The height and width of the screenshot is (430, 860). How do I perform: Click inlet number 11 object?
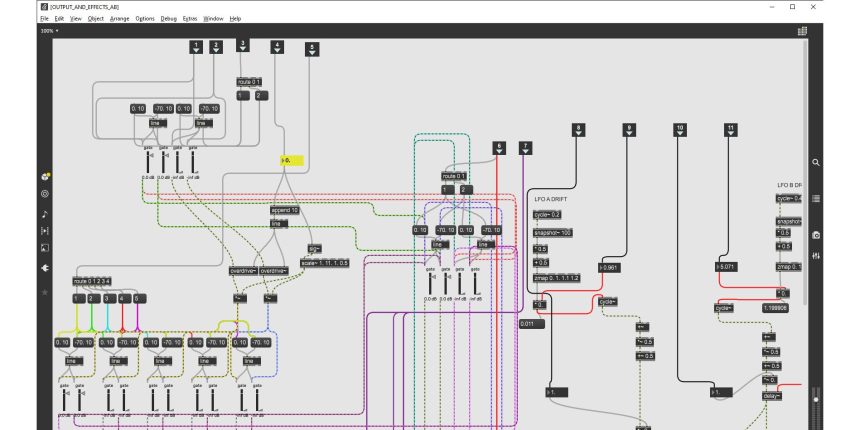coord(731,129)
